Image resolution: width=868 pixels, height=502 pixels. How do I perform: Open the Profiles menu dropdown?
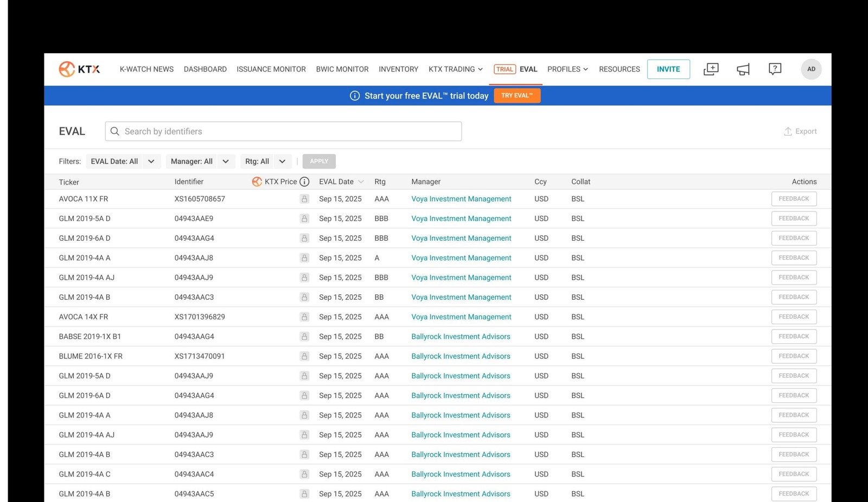567,69
